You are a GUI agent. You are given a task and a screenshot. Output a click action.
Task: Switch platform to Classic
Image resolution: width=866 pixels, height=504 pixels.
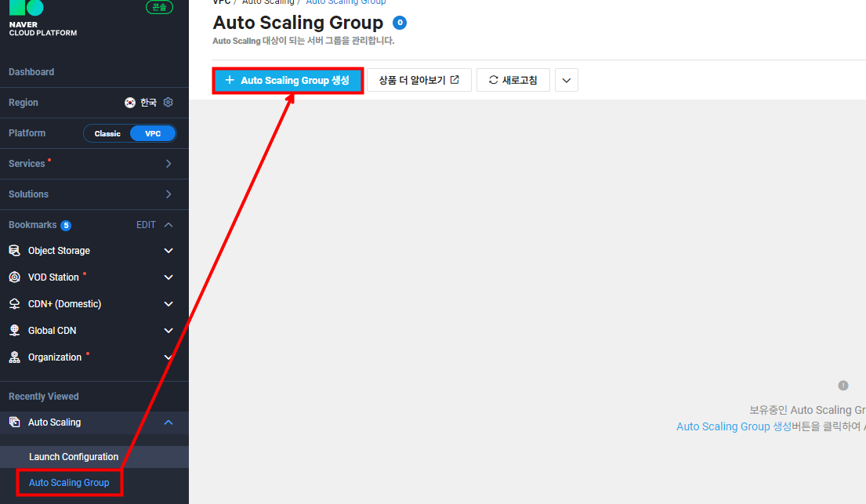[x=107, y=133]
